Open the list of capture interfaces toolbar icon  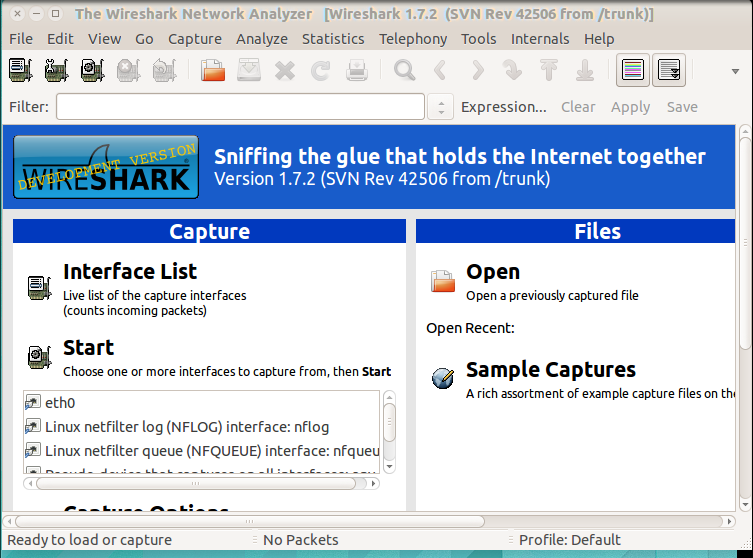click(x=21, y=70)
